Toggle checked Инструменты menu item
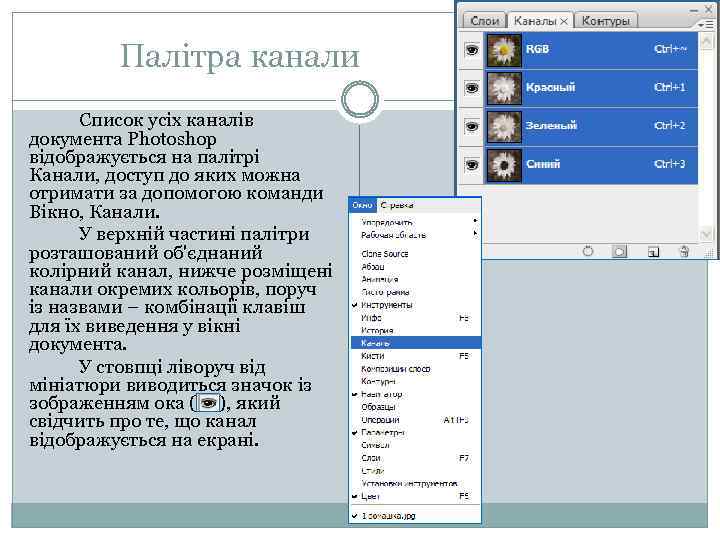This screenshot has height=540, width=720. click(415, 305)
